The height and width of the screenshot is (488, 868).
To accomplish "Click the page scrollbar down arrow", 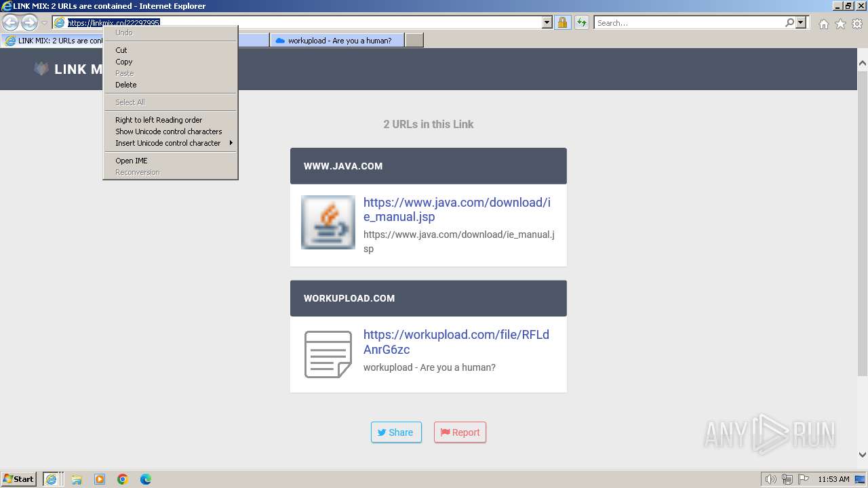I will (863, 455).
